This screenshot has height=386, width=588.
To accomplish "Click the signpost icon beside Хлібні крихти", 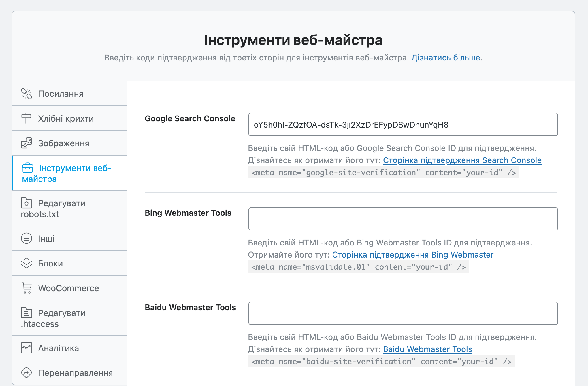I will (27, 118).
